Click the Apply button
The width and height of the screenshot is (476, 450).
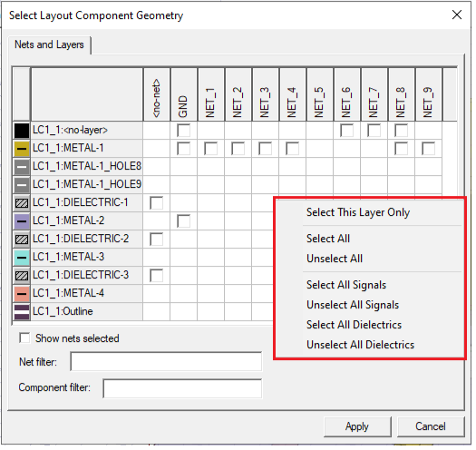[357, 427]
